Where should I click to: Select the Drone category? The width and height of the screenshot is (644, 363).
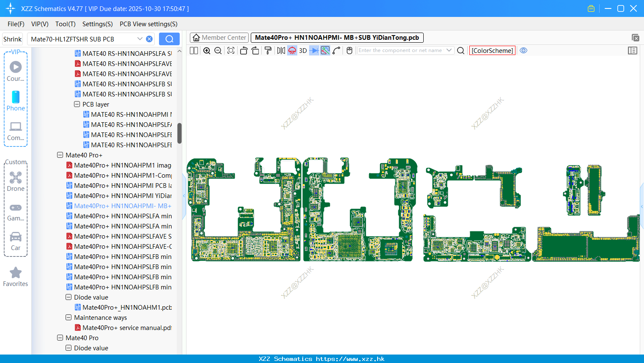[16, 181]
